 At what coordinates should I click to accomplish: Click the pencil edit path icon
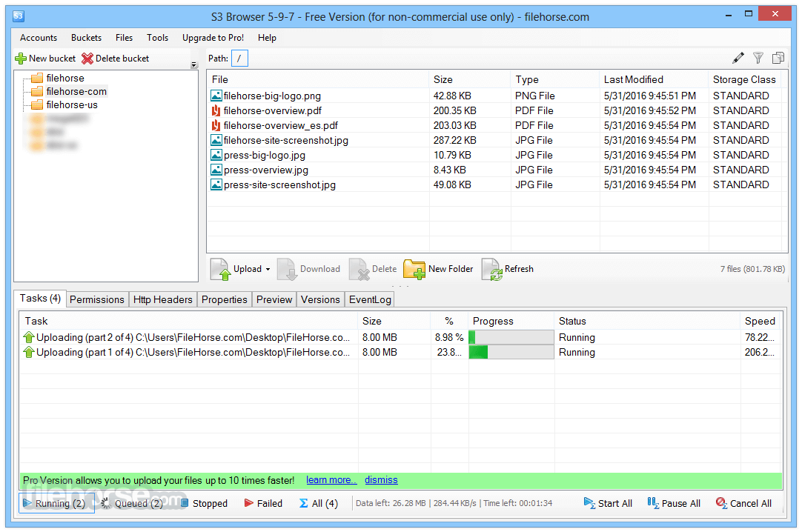coord(738,59)
